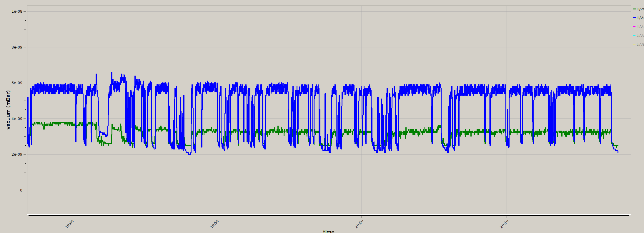Click the "time" x-axis title
This screenshot has height=233, width=644.
coord(329,231)
